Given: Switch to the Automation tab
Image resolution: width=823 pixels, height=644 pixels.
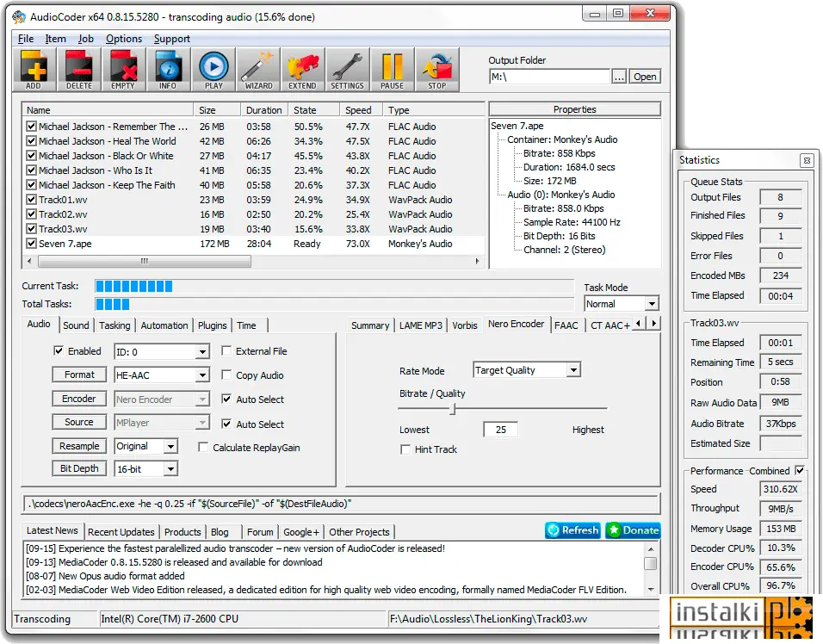Looking at the screenshot, I should point(164,325).
